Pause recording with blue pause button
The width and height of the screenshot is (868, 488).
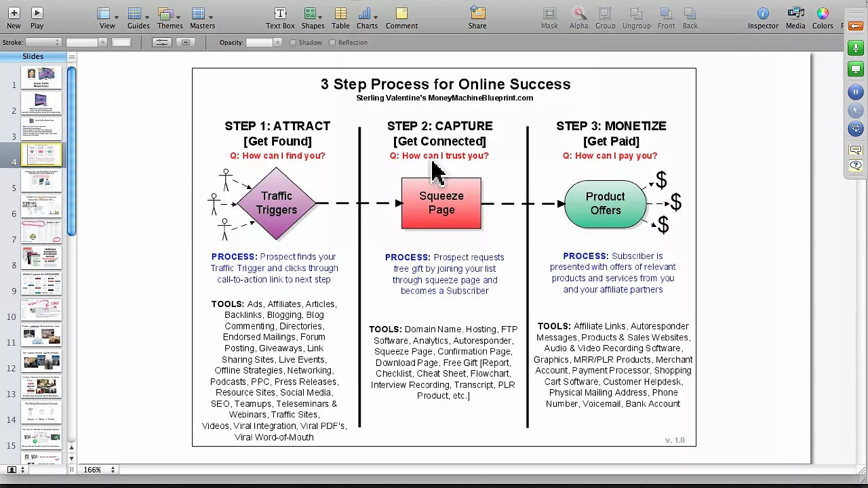856,92
